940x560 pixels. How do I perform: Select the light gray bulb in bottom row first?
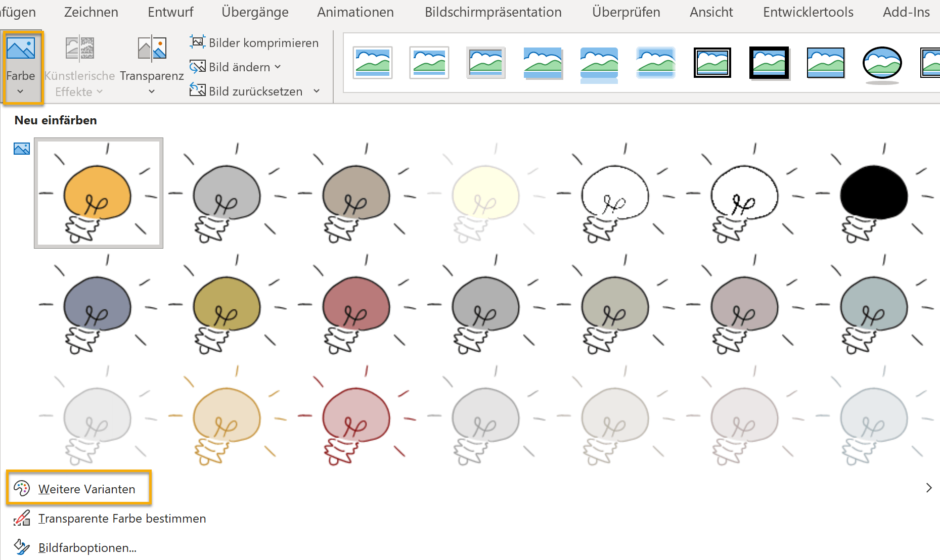[x=99, y=415]
